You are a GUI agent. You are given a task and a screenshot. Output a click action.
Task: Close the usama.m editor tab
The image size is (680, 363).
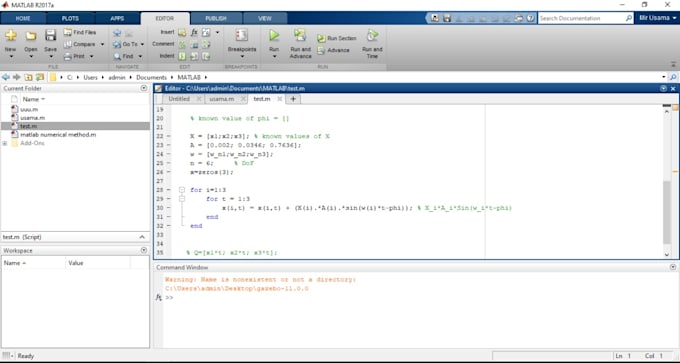click(x=243, y=99)
